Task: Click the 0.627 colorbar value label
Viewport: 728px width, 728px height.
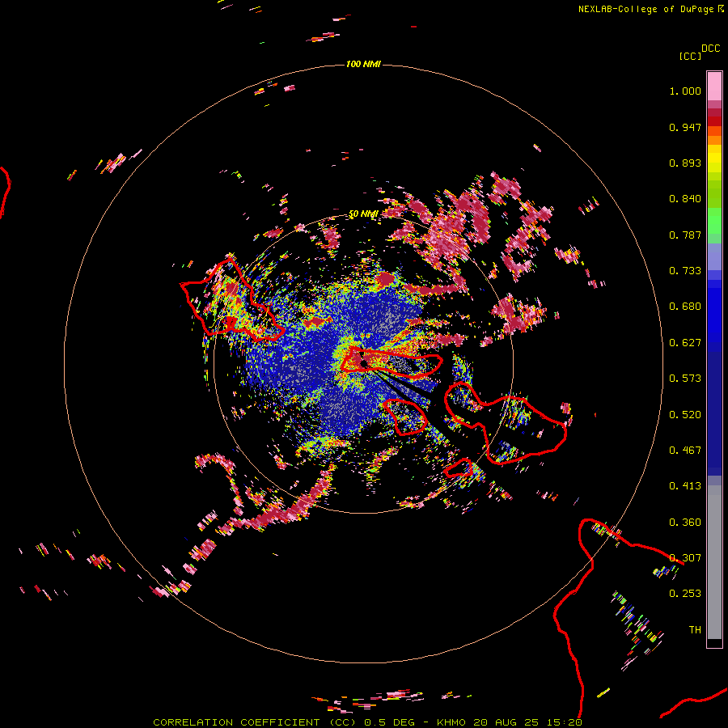Action: [685, 343]
